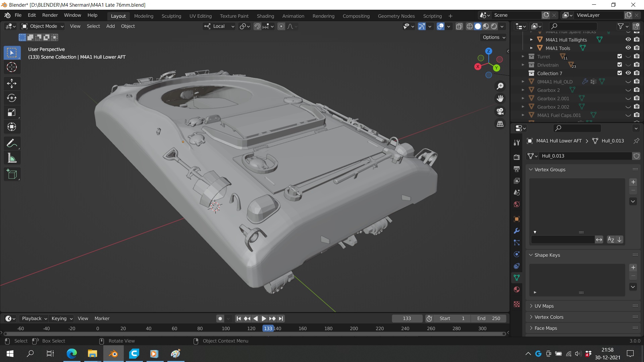Select the Rotate tool

point(12,98)
